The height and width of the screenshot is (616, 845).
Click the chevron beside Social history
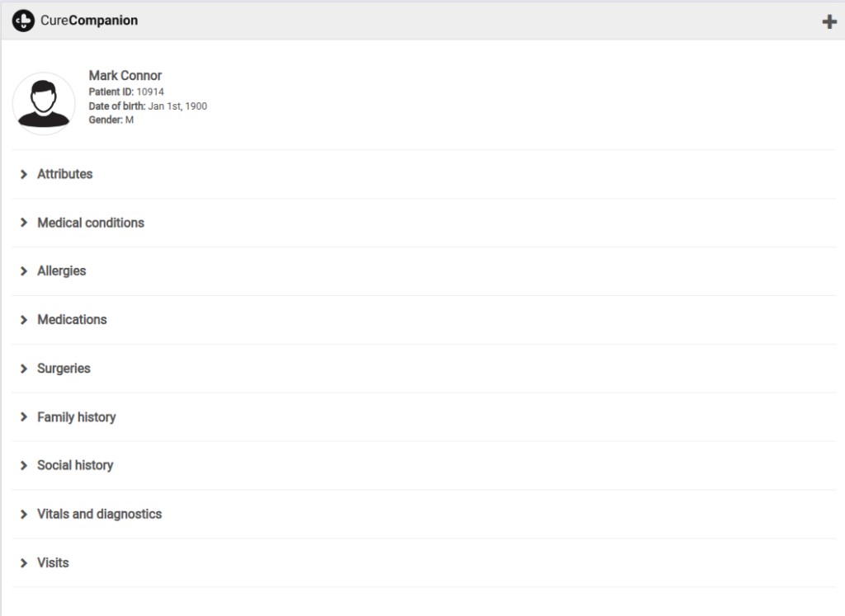coord(24,466)
